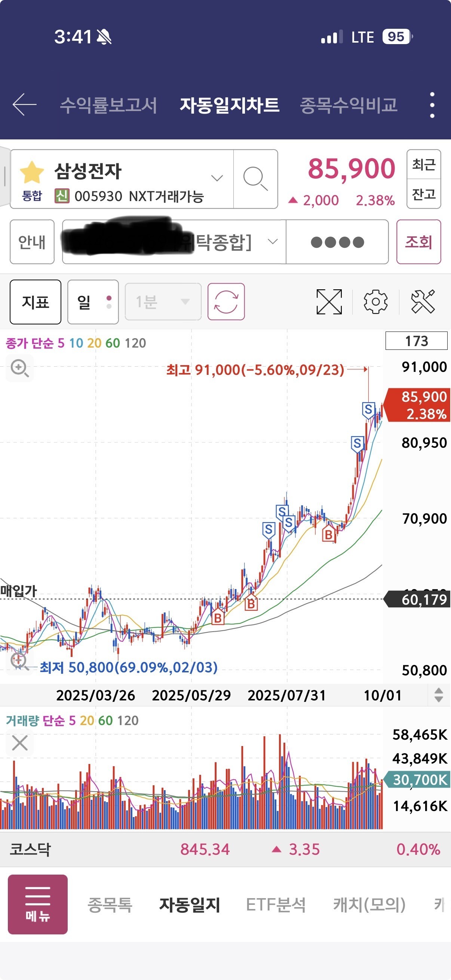Switch to 수익률보고서 tab
451x980 pixels.
108,105
